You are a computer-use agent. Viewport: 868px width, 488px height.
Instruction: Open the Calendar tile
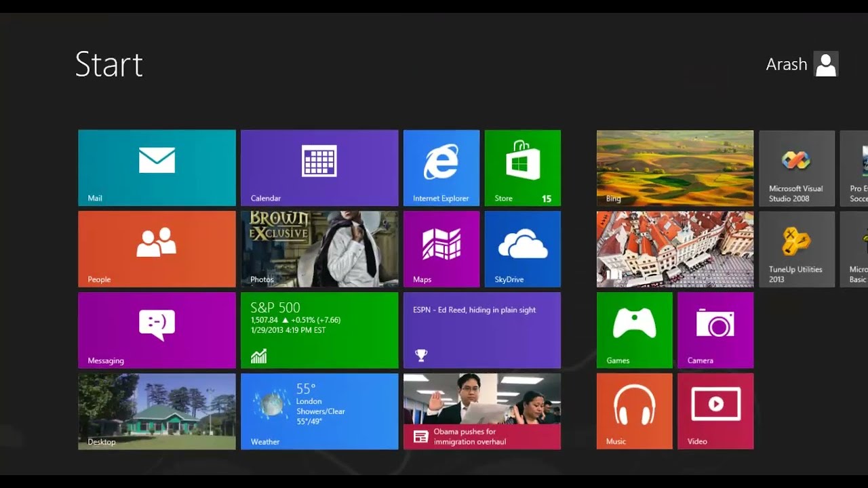[319, 168]
